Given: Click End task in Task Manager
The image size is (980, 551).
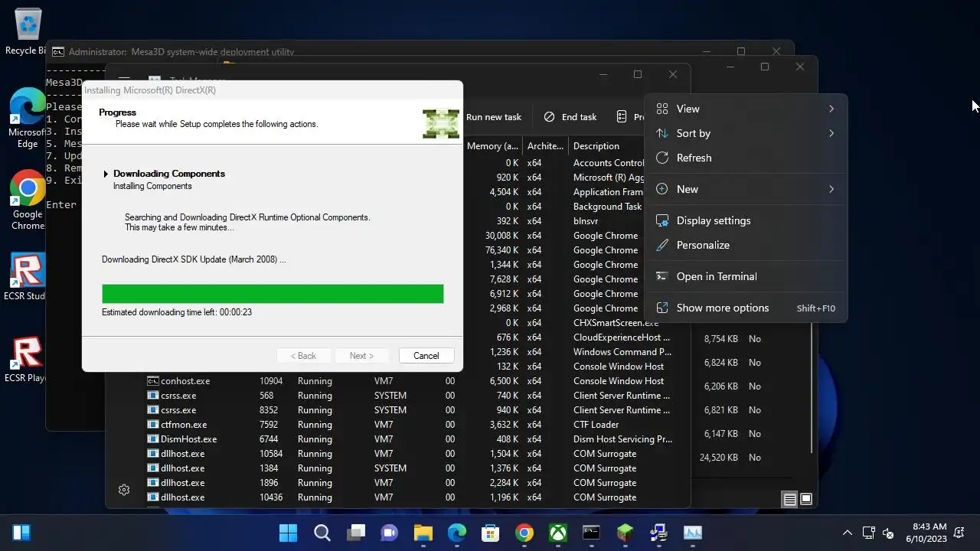Looking at the screenshot, I should tap(570, 117).
